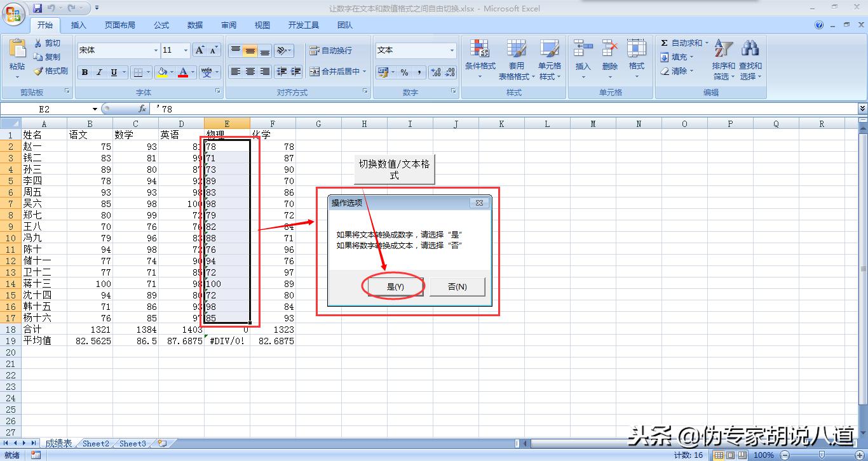Image resolution: width=868 pixels, height=461 pixels.
Task: Switch to the 页面布局 ribbon tab
Action: 120,25
